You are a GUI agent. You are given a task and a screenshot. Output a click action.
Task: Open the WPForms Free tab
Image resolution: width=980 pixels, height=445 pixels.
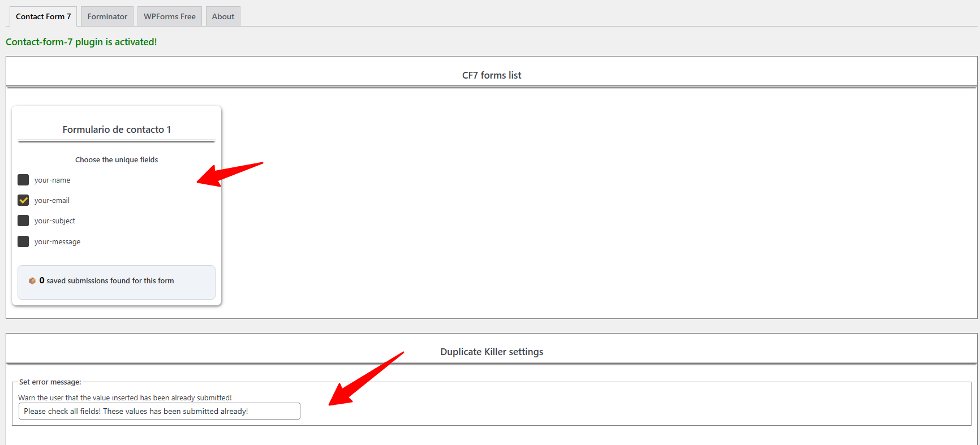[x=169, y=16]
